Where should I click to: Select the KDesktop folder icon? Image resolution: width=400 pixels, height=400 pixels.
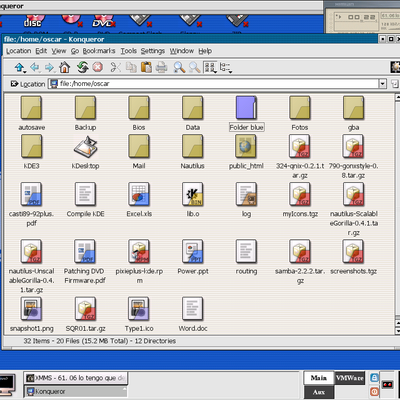tap(85, 147)
